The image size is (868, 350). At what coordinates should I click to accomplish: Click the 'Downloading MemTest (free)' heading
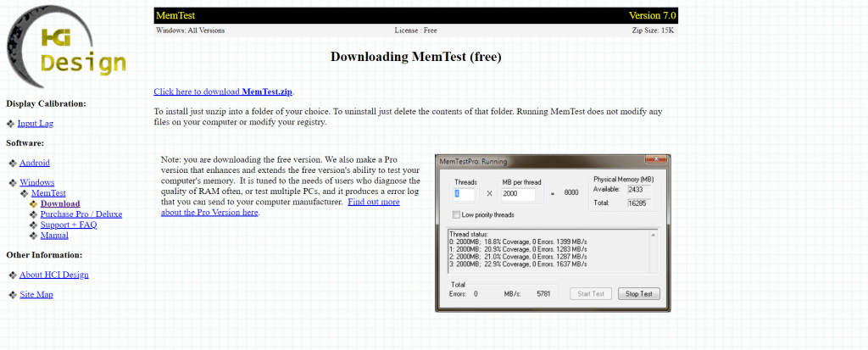coord(415,57)
